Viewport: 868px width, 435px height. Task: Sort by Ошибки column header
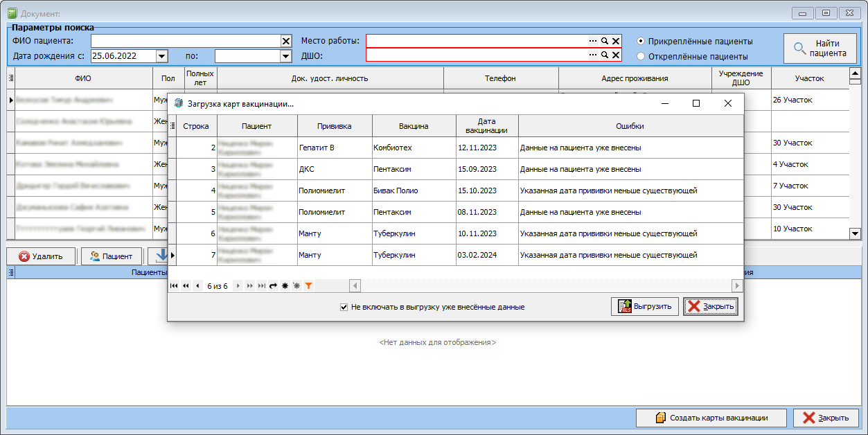click(x=630, y=126)
